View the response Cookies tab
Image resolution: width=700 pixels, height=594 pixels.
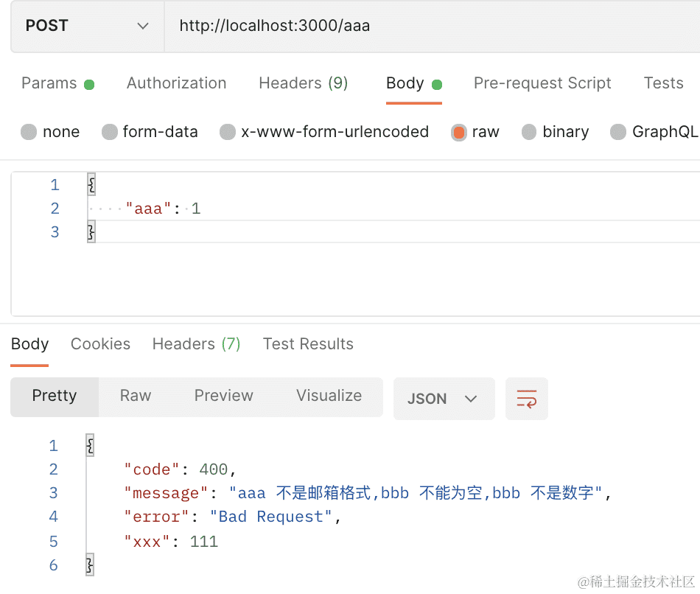click(x=100, y=344)
